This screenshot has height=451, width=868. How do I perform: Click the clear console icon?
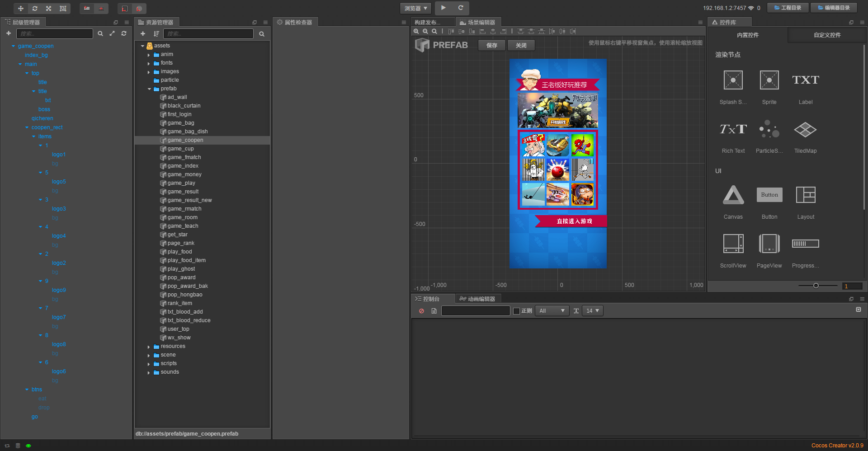(422, 311)
